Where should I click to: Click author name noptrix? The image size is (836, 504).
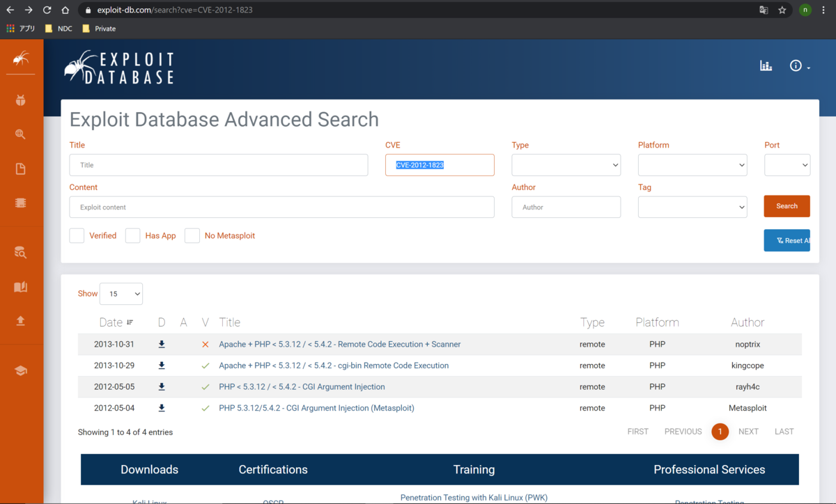pos(748,345)
